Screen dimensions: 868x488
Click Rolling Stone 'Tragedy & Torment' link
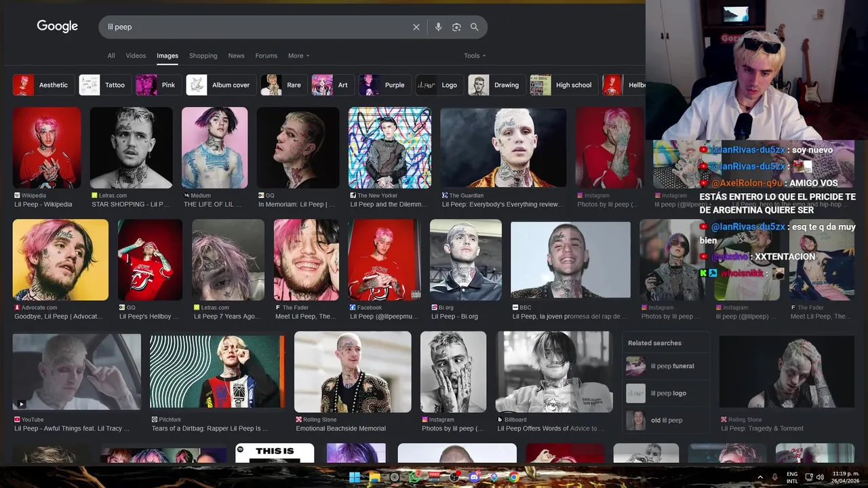762,428
